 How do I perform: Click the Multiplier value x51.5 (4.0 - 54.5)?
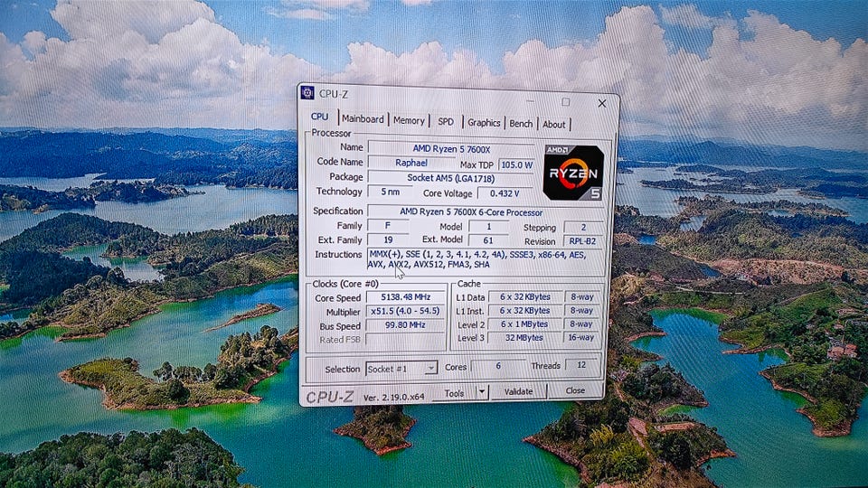click(406, 311)
